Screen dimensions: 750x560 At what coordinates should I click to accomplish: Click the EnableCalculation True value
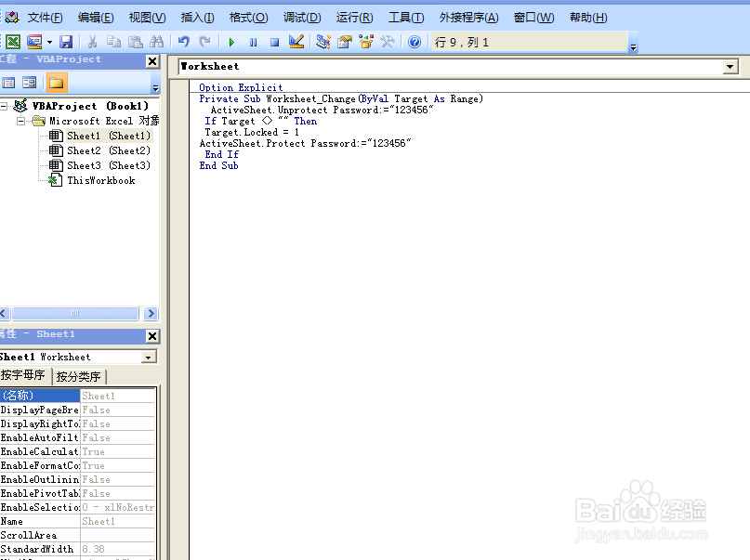click(118, 451)
